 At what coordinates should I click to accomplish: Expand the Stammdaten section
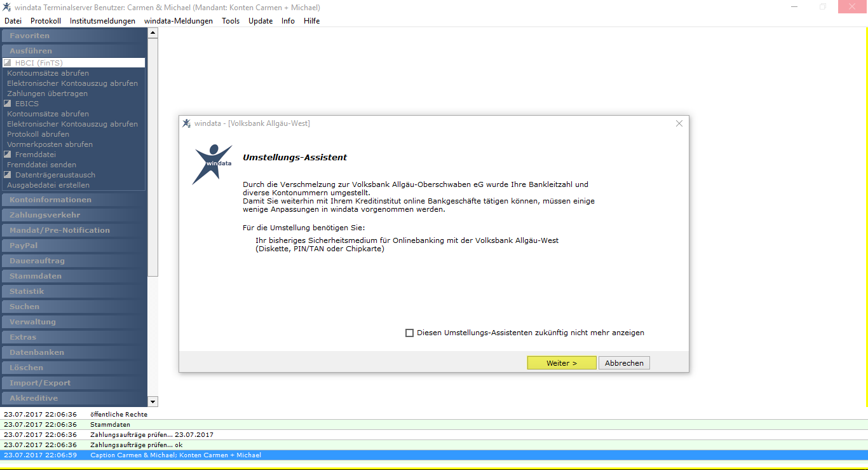click(74, 276)
